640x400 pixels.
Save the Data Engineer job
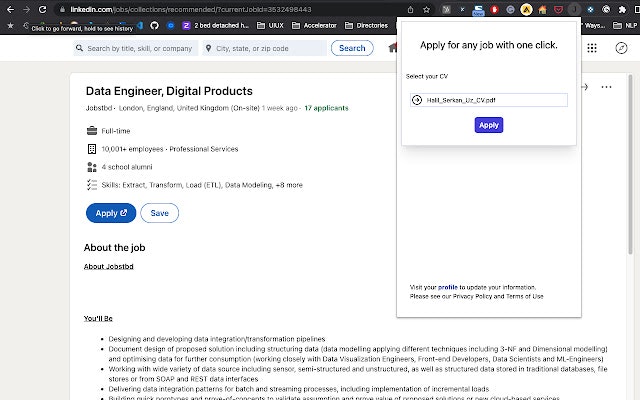click(160, 213)
